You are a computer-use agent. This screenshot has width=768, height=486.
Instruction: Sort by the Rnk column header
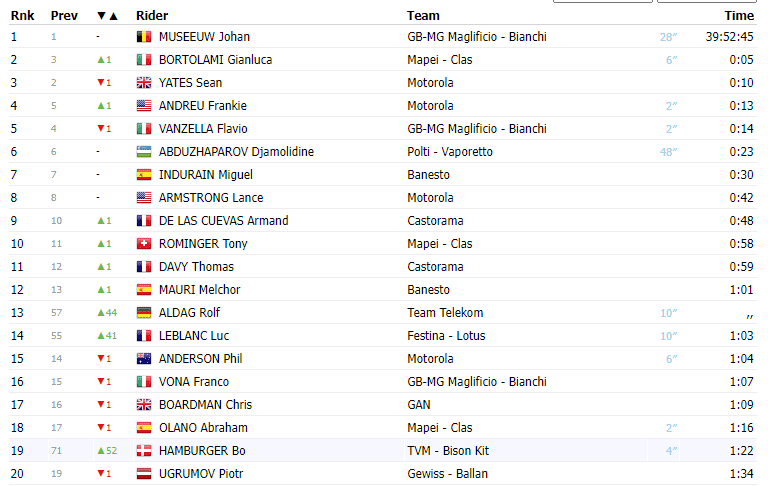(23, 16)
